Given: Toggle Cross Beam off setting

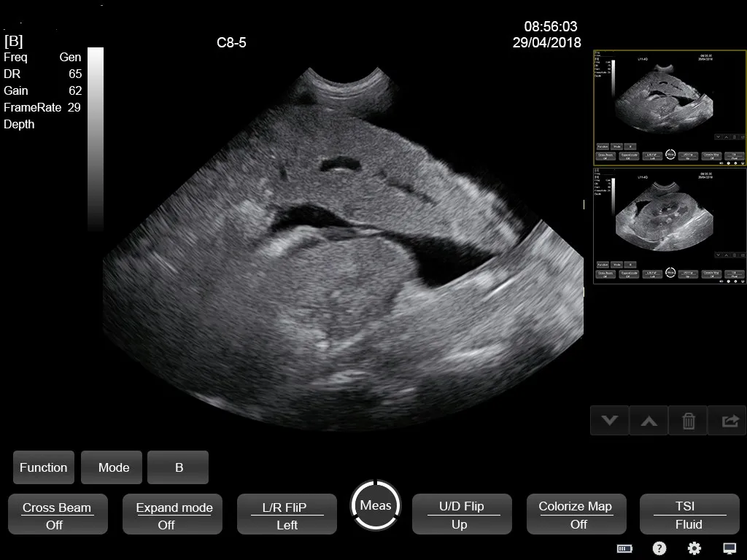Looking at the screenshot, I should (58, 514).
